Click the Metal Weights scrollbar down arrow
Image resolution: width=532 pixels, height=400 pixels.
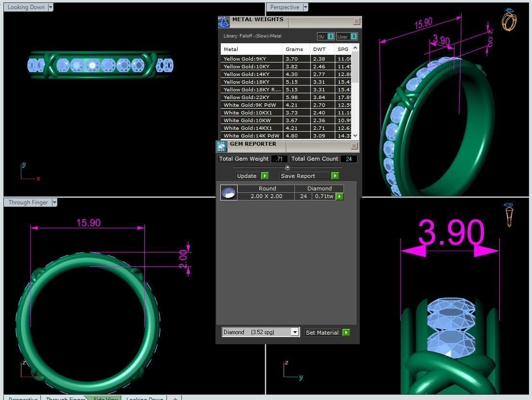(x=355, y=136)
